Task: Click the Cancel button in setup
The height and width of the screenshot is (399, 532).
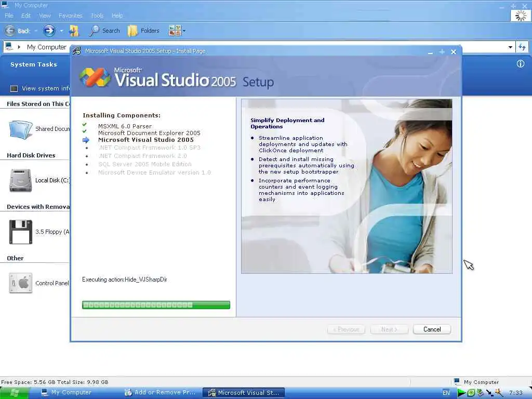Action: pos(432,329)
